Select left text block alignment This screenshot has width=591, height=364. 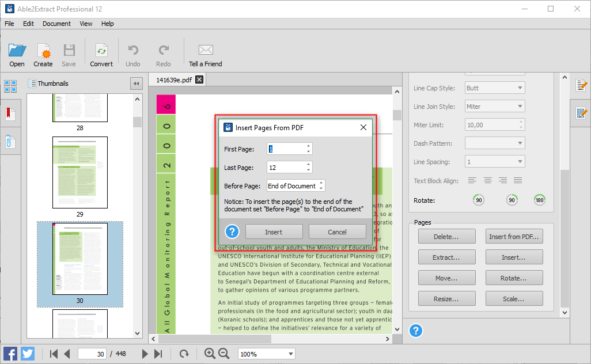[x=472, y=180]
